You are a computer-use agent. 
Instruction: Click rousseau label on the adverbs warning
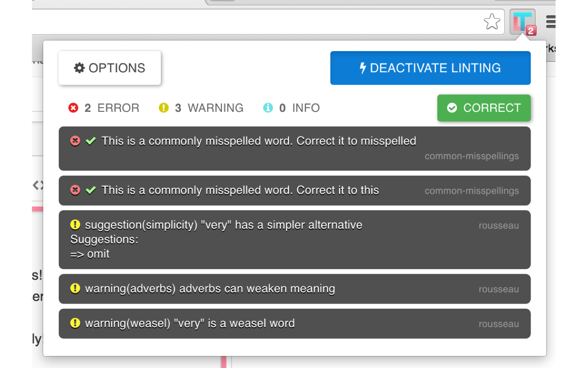point(499,289)
